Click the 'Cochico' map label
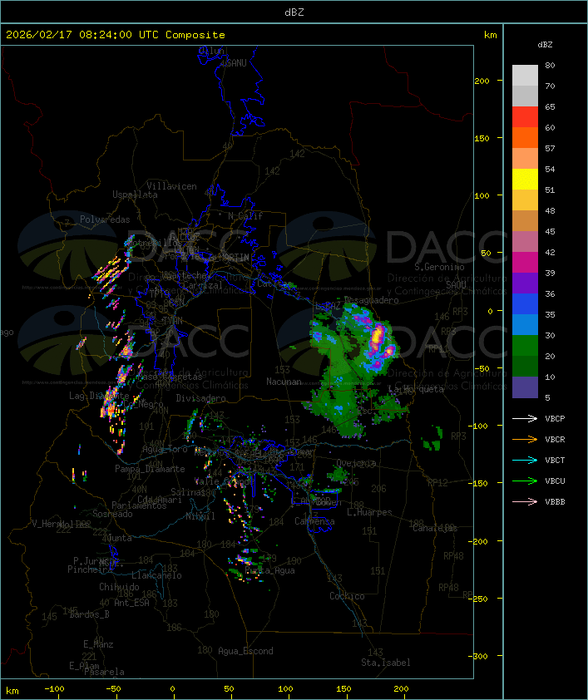588x700 pixels. point(347,596)
